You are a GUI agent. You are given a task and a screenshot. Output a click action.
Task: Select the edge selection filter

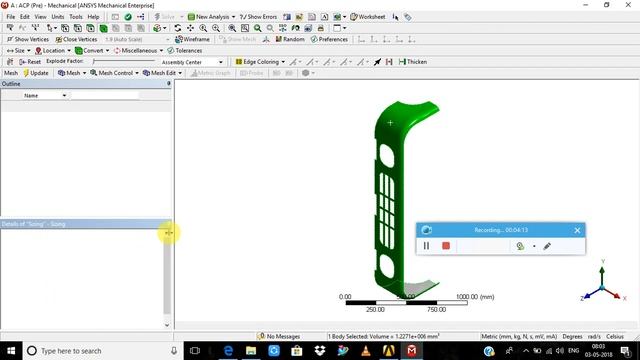(78, 28)
